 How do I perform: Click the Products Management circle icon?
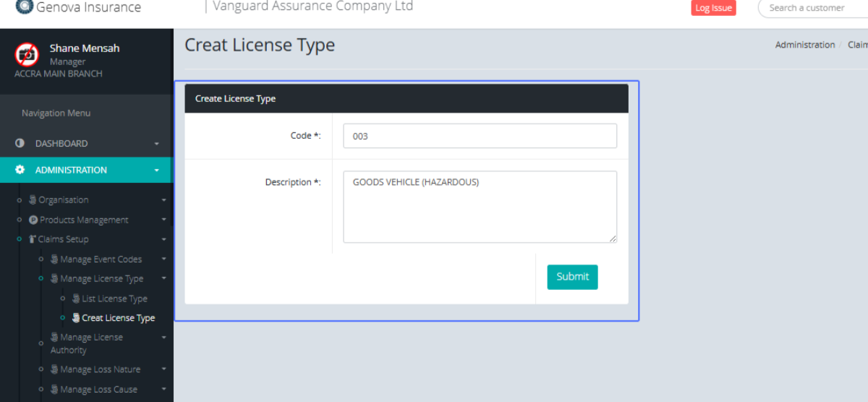click(x=33, y=220)
